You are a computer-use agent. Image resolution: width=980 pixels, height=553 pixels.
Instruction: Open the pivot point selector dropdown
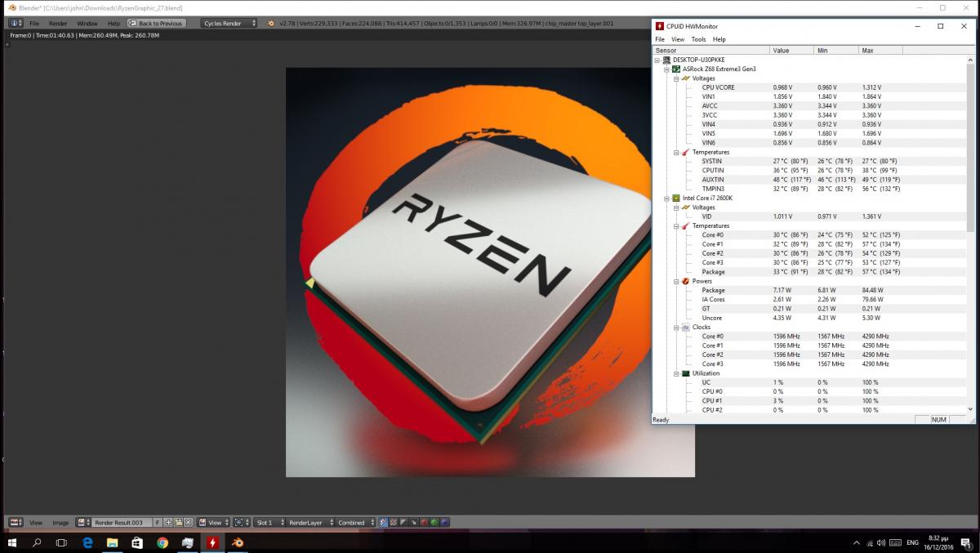point(242,522)
